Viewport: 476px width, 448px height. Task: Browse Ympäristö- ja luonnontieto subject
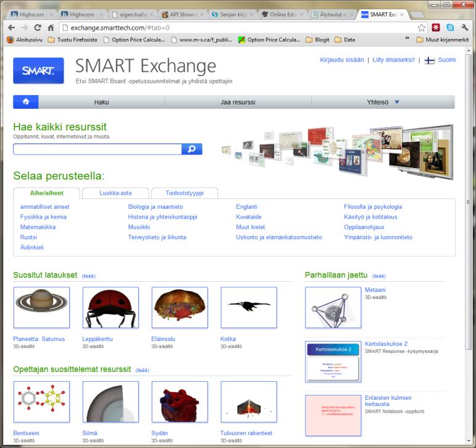pos(378,237)
